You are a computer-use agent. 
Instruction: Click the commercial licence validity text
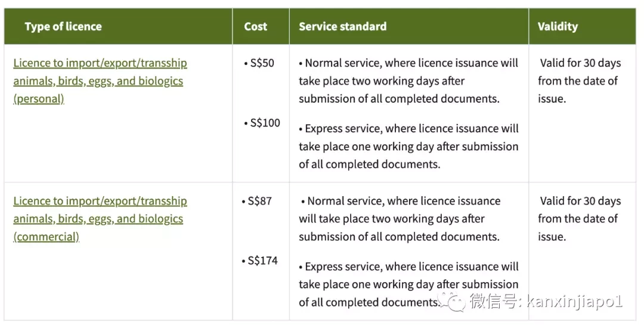click(x=580, y=219)
